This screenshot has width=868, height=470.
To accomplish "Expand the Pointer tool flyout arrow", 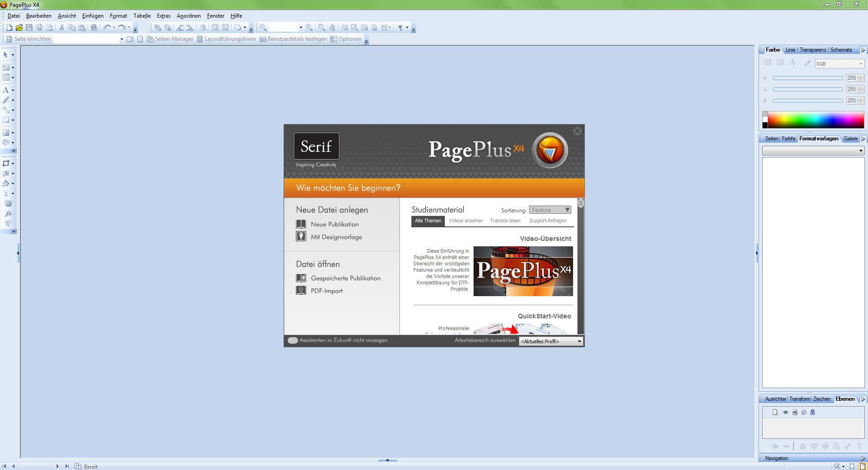I will (x=13, y=55).
